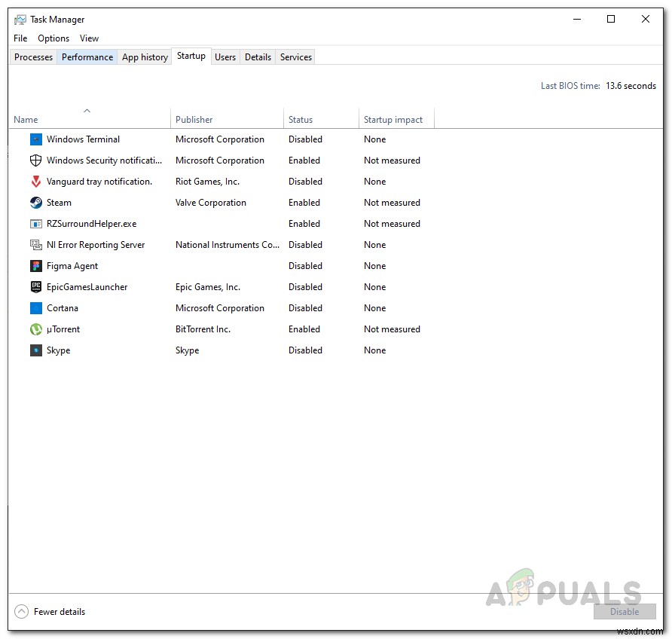Viewport: 672px width, 639px height.
Task: Select the Figma Agent entry name
Action: click(72, 266)
